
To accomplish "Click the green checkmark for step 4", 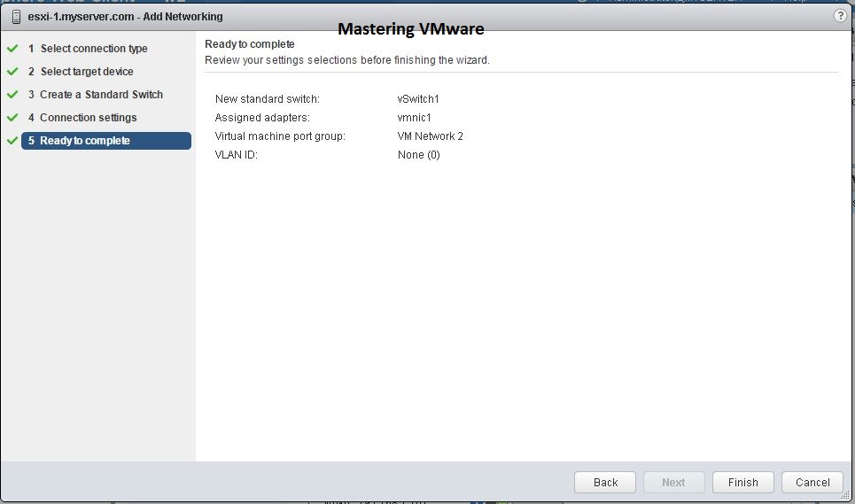I will [x=12, y=117].
